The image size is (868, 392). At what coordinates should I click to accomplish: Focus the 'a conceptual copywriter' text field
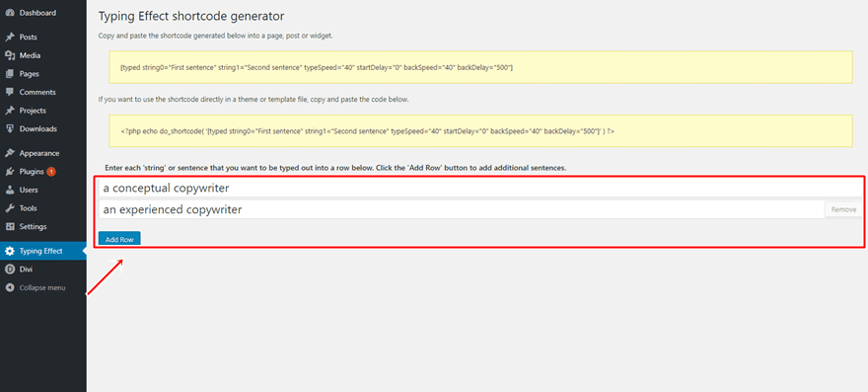coord(479,188)
